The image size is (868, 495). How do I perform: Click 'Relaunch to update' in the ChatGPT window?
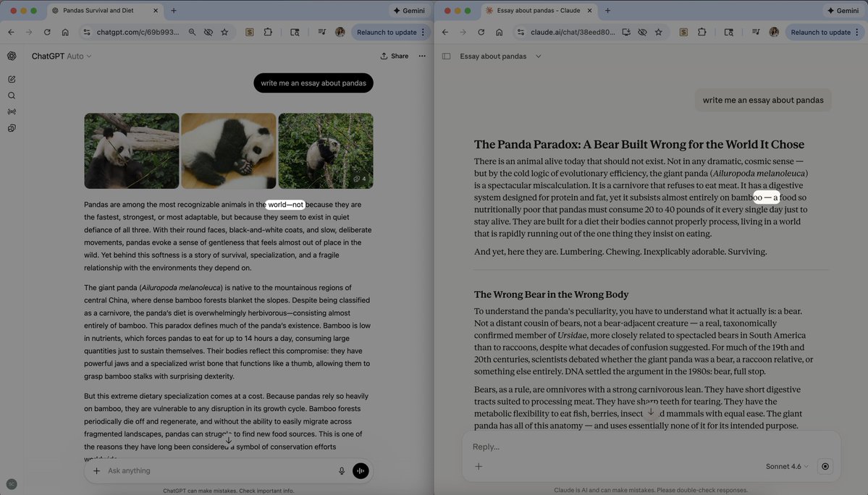click(387, 32)
